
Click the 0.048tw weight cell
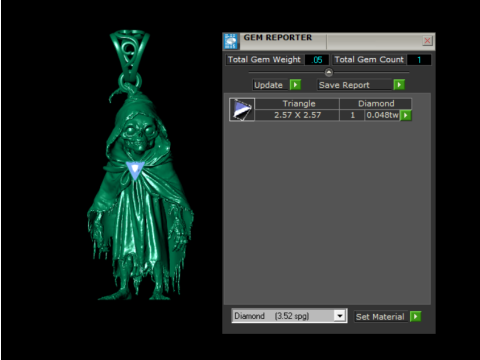click(x=382, y=115)
